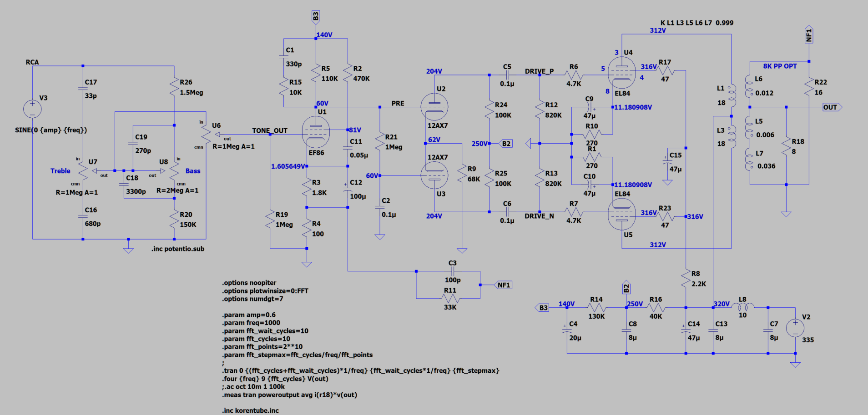Select the C3 100p capacitor symbol
The height and width of the screenshot is (415, 868).
452,271
